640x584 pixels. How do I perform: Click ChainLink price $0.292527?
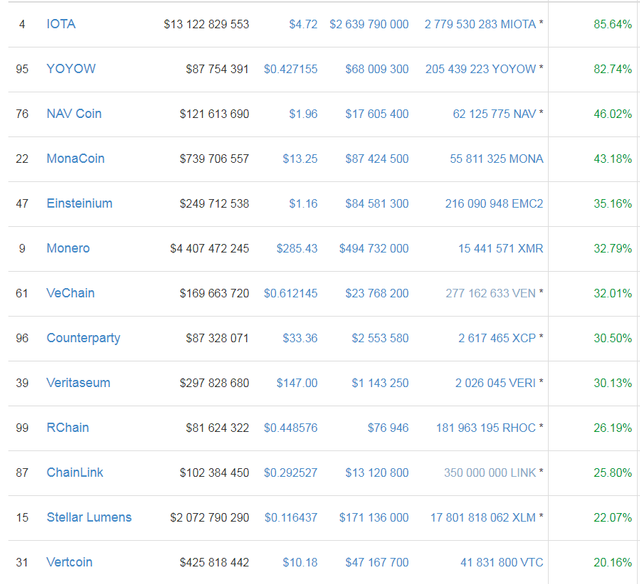click(x=291, y=473)
